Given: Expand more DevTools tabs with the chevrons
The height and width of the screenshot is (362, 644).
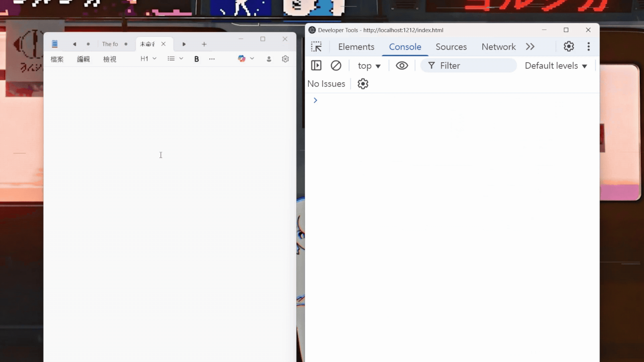Looking at the screenshot, I should click(530, 47).
